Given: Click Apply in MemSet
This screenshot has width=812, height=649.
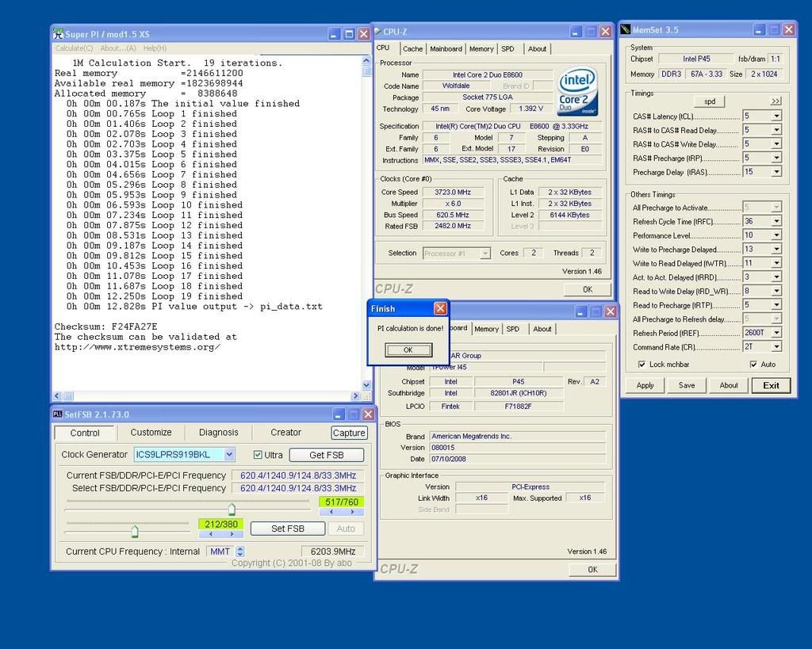Looking at the screenshot, I should 645,385.
